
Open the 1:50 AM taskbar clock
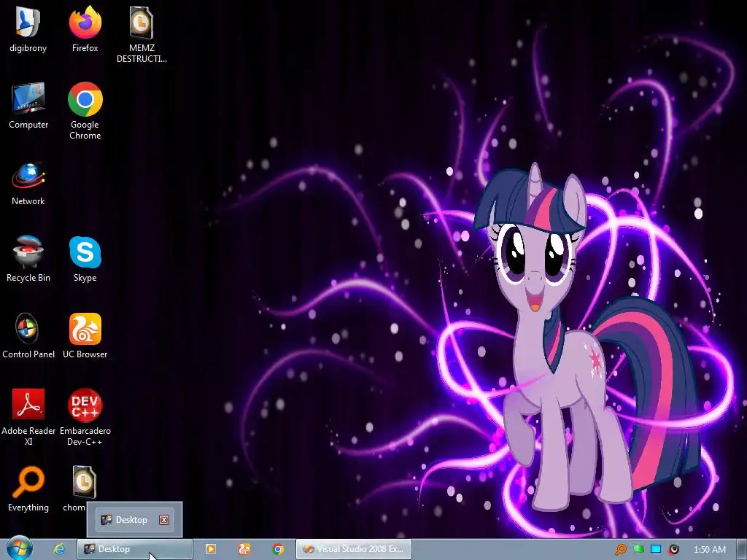pyautogui.click(x=709, y=550)
